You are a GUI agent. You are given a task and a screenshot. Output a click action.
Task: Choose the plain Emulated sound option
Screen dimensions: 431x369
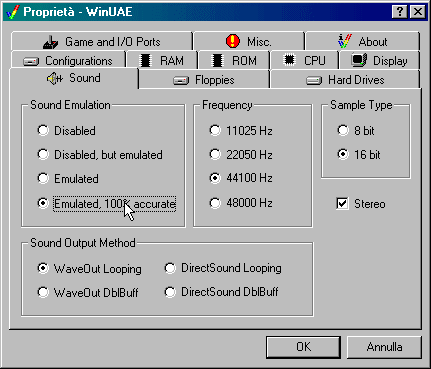68,179
